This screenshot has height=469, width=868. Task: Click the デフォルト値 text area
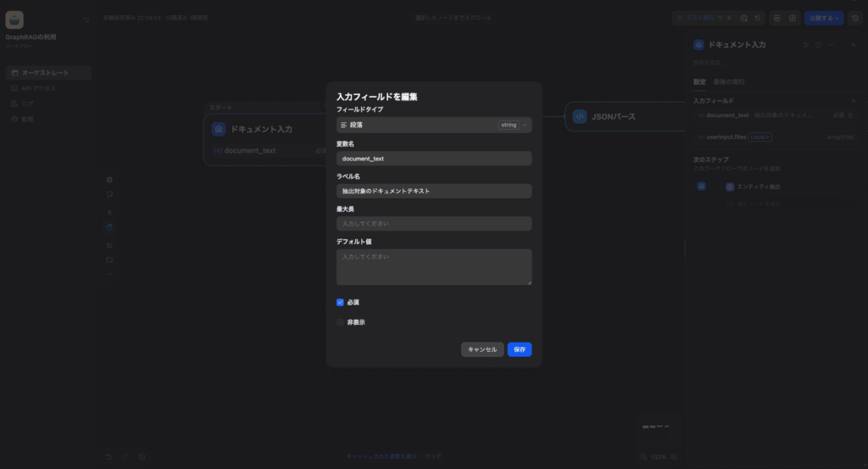coord(434,267)
